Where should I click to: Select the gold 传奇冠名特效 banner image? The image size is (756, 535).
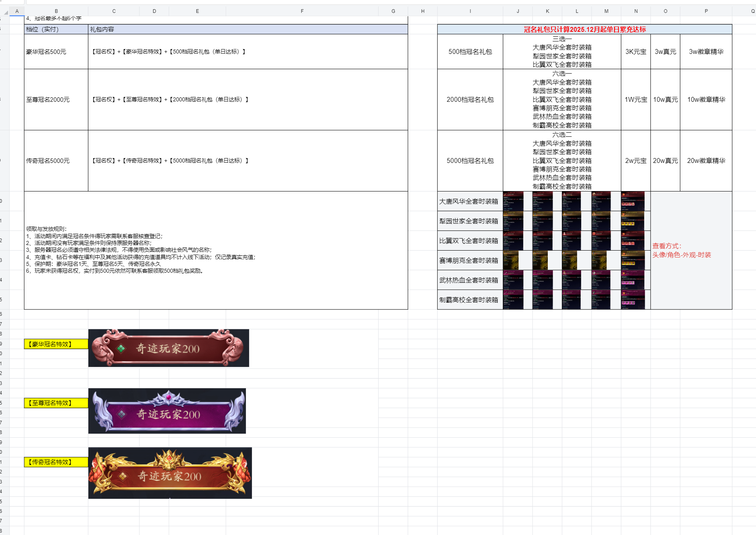click(170, 473)
